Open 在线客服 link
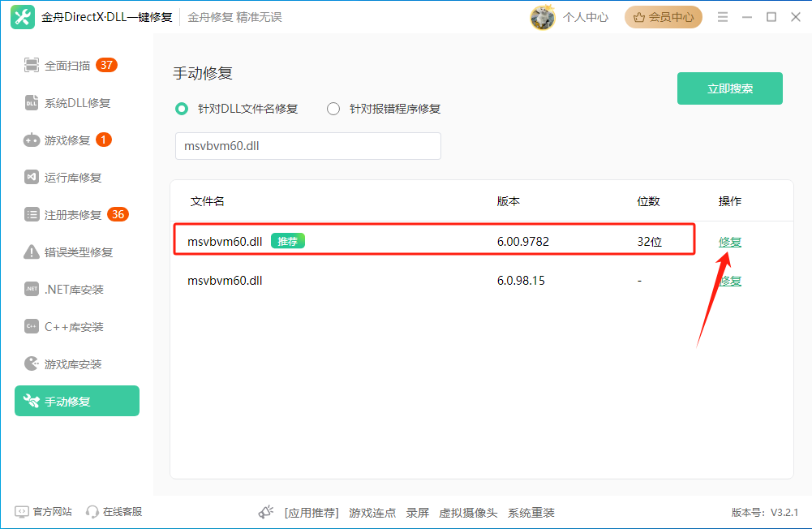812x529 pixels. click(x=122, y=512)
